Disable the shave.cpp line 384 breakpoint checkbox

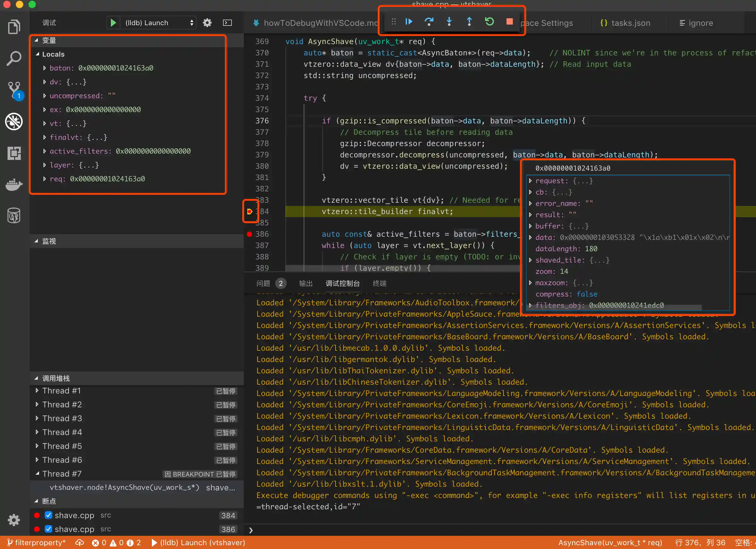coord(48,515)
